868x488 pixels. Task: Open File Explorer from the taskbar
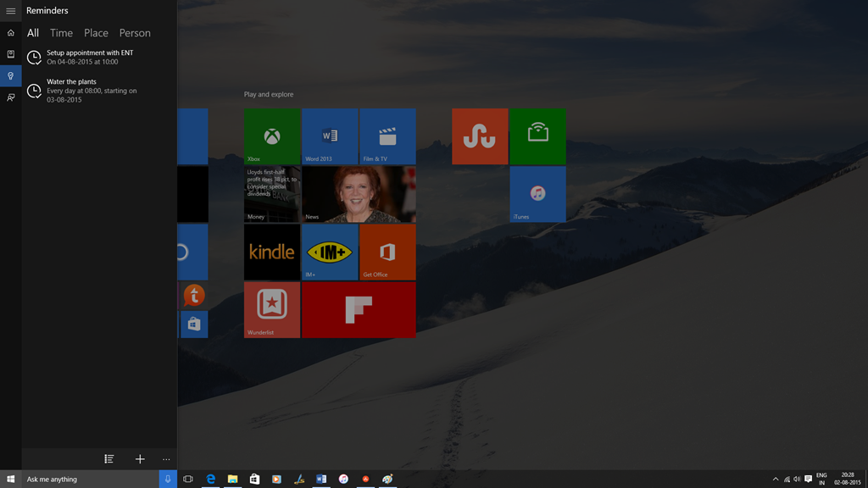232,480
